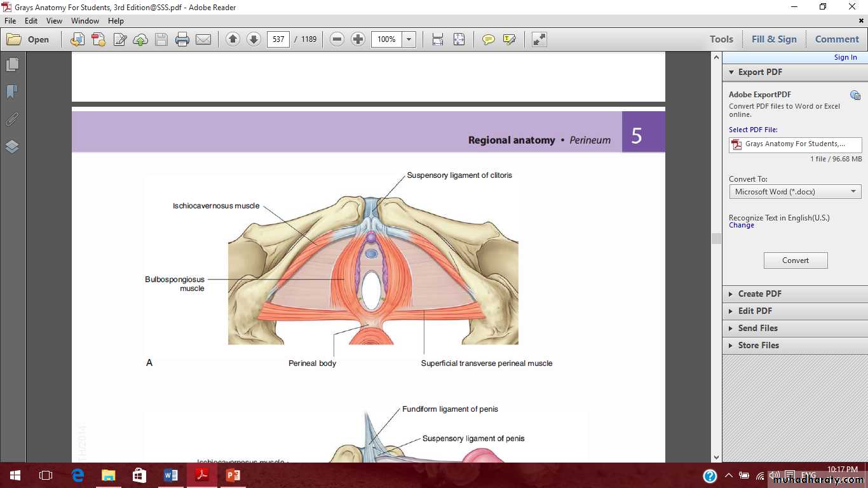Viewport: 868px width, 488px height.
Task: Click the page number input field
Action: pyautogui.click(x=278, y=39)
